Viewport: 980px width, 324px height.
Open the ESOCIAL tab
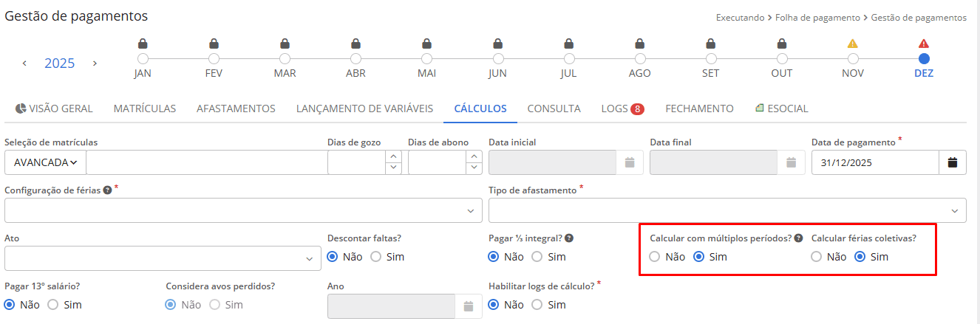pyautogui.click(x=781, y=108)
